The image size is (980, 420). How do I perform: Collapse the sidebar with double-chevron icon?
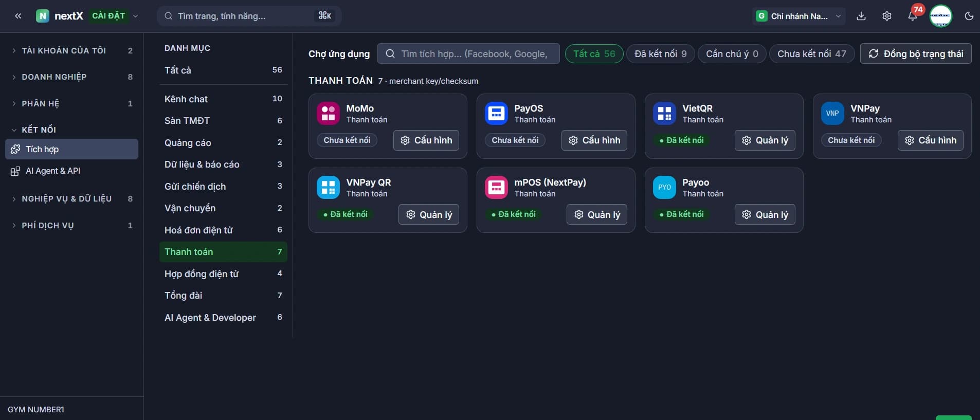[18, 16]
